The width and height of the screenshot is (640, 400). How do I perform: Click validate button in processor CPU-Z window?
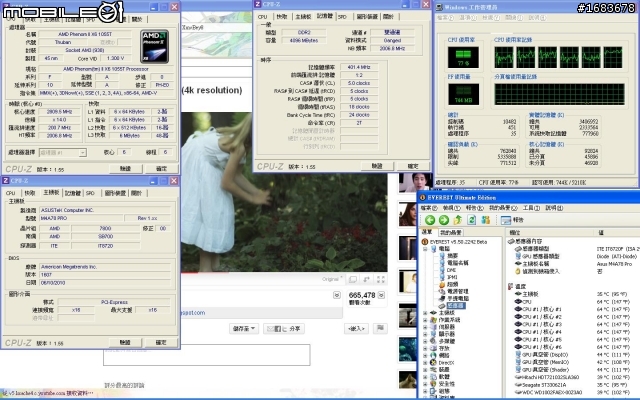[125, 169]
